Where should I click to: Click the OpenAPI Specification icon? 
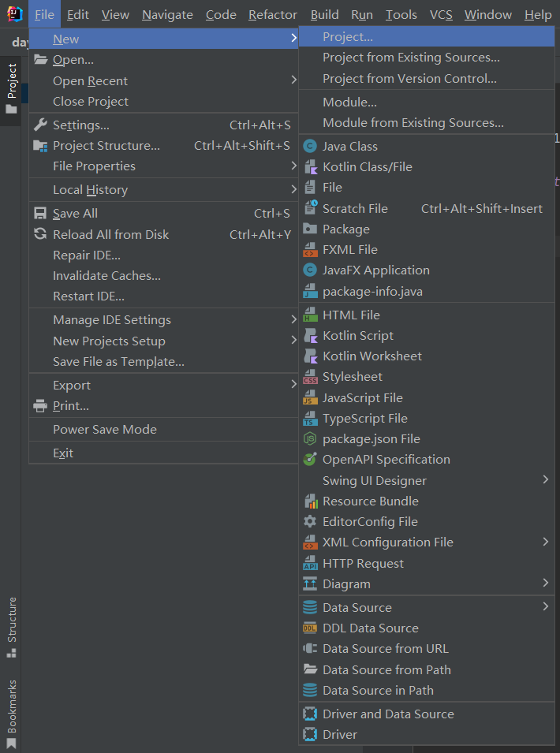tap(310, 460)
